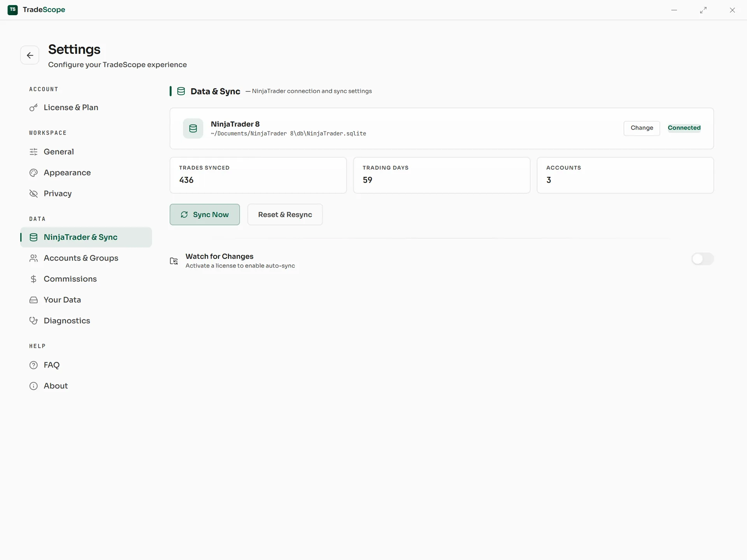The image size is (747, 560).
Task: Click the key icon beside License & Plan
Action: click(33, 108)
